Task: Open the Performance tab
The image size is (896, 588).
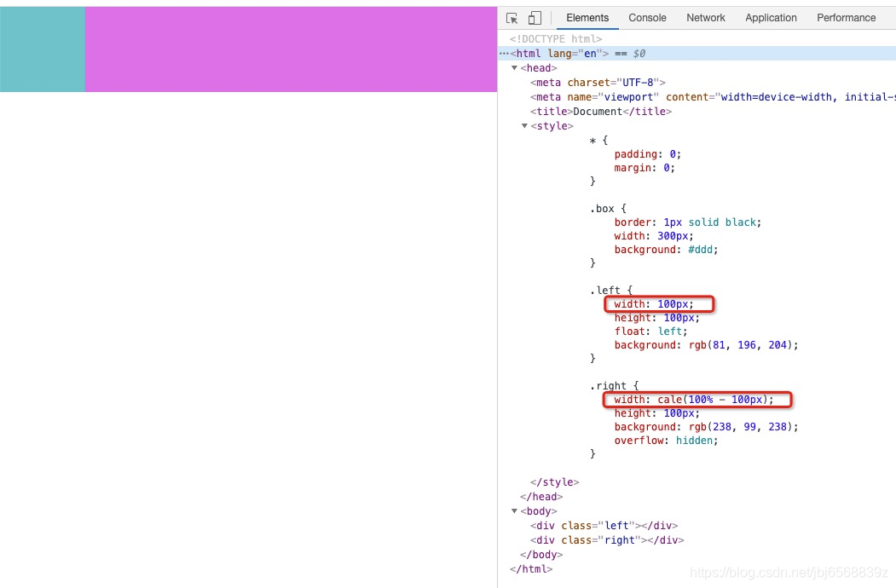Action: (847, 18)
